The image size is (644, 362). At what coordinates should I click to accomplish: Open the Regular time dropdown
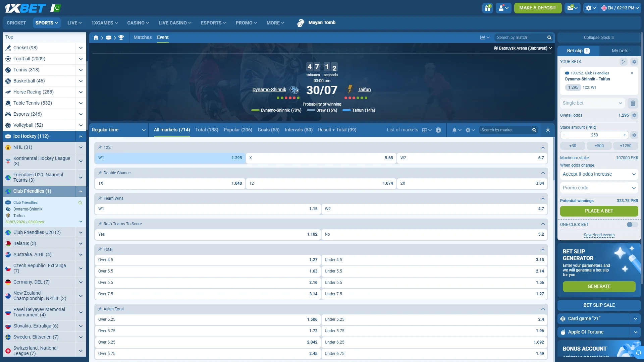pyautogui.click(x=119, y=130)
